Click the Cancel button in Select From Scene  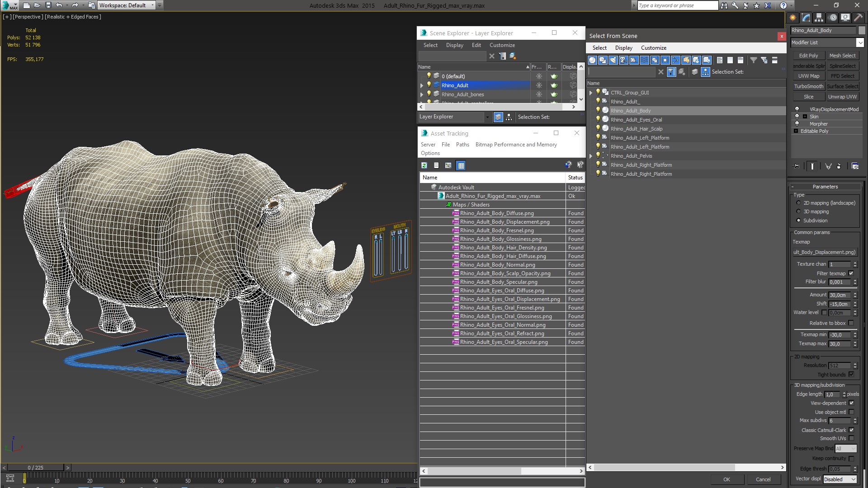click(763, 479)
